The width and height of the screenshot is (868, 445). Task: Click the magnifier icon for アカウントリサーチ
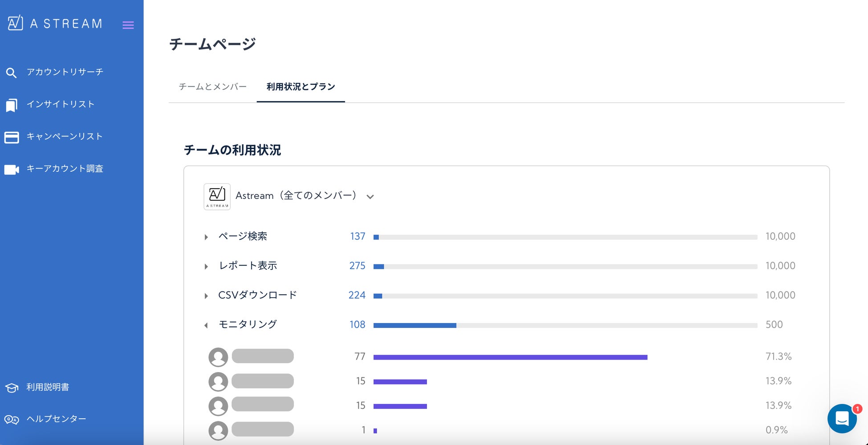coord(11,73)
